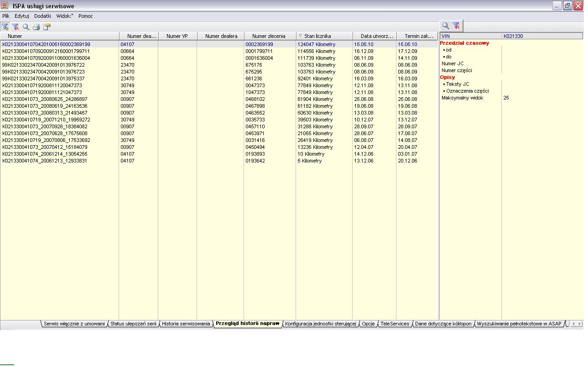Click the 92401 Kilometry cell
Viewport: 588px width, 367px height.
click(x=324, y=79)
